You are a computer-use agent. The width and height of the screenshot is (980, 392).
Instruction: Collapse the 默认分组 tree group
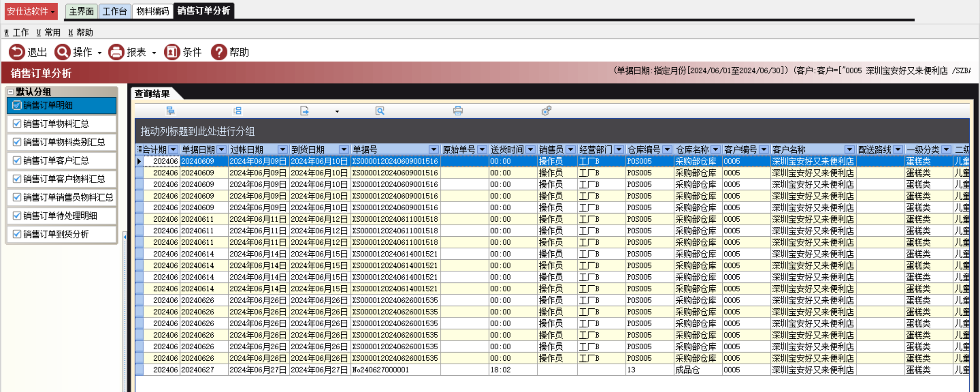click(x=10, y=92)
